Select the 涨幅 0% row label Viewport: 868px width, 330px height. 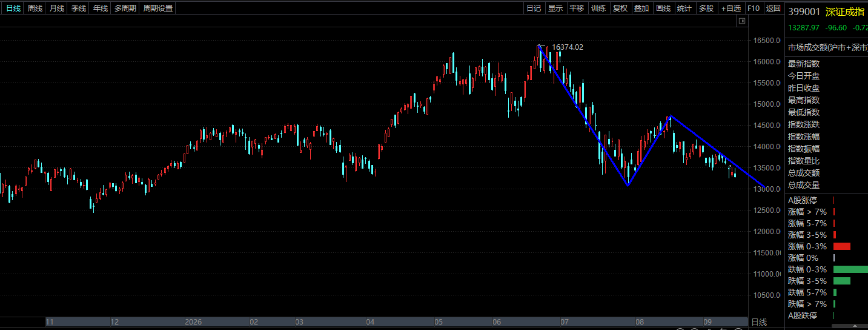point(803,258)
